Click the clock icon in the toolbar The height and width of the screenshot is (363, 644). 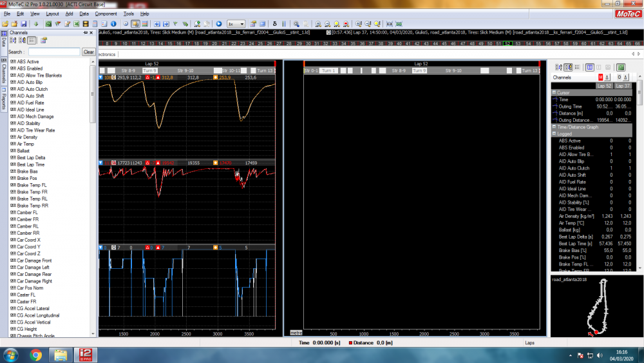pos(126,24)
